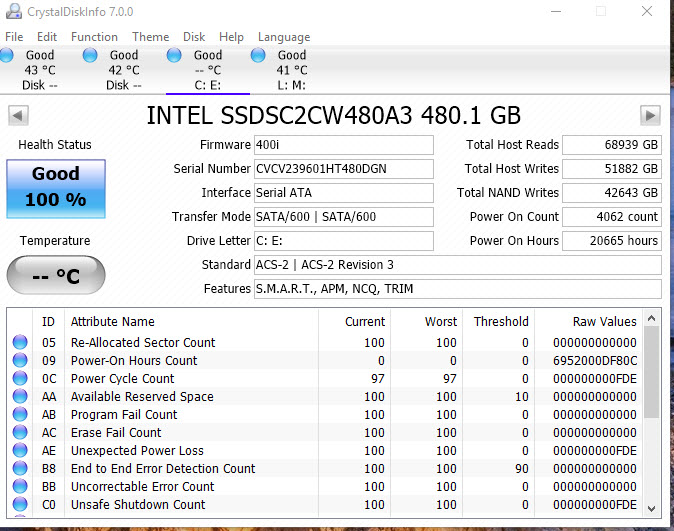Open the Function menu
This screenshot has height=531, width=674.
[x=94, y=37]
